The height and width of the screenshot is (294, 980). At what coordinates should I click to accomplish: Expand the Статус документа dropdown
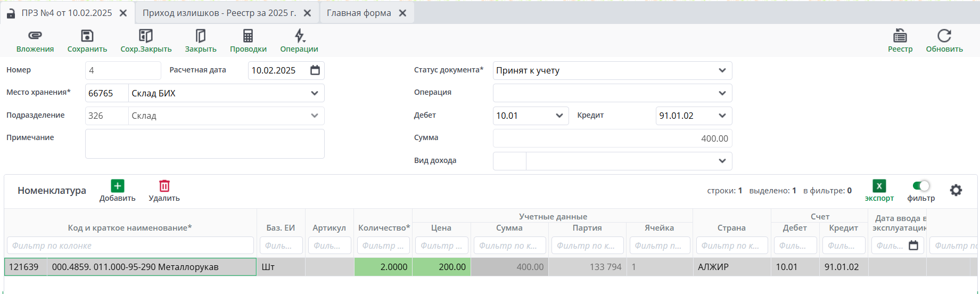point(722,70)
